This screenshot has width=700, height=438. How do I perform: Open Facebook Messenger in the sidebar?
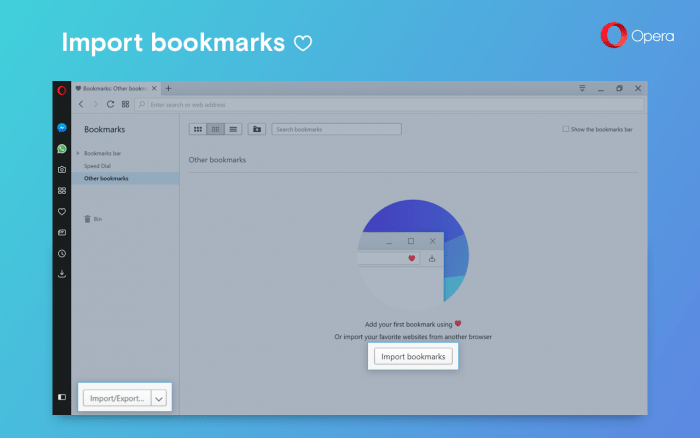pyautogui.click(x=62, y=128)
